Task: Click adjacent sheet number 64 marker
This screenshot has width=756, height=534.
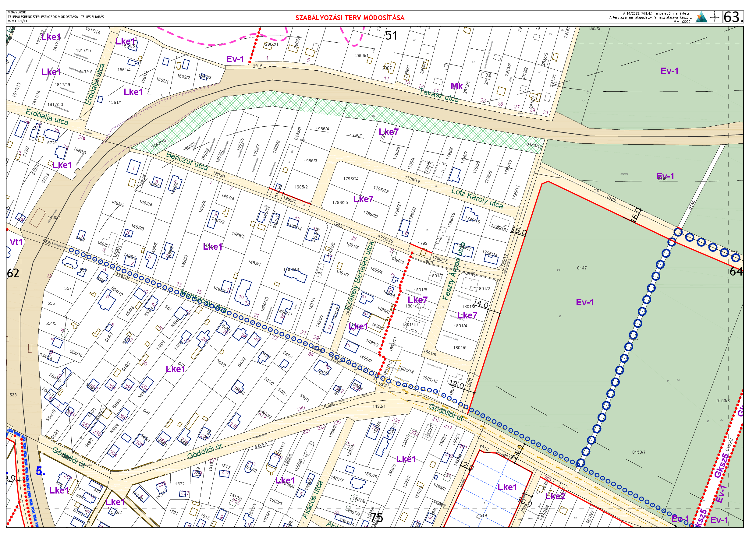Action: pyautogui.click(x=736, y=272)
